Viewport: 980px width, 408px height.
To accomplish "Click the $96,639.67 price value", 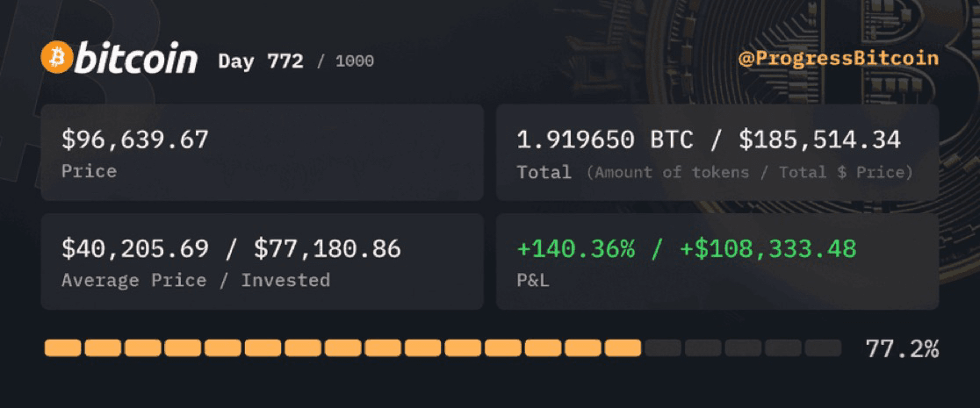I will tap(135, 140).
